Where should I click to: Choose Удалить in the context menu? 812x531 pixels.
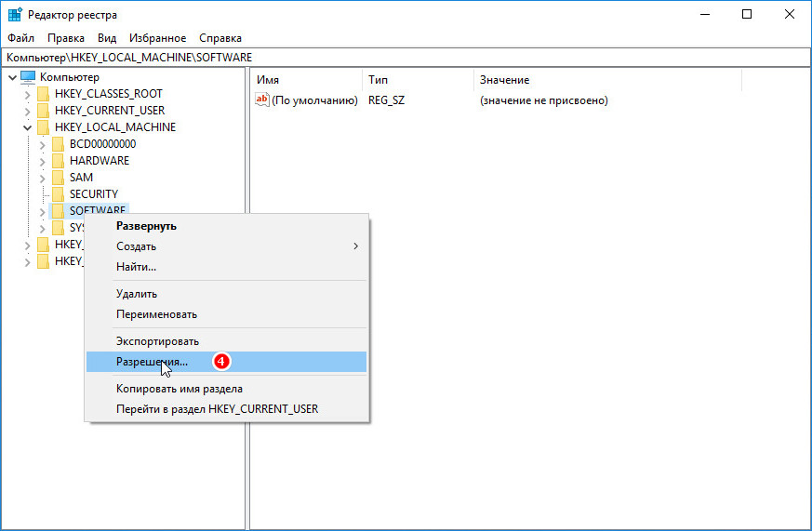point(227,294)
